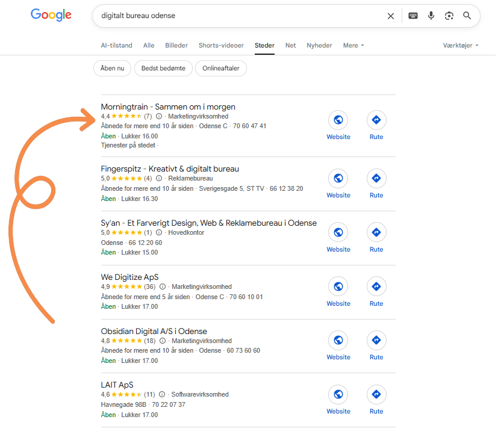Open the Obsidian Digital A/S i Odense listing
This screenshot has height=446, width=504.
click(154, 331)
